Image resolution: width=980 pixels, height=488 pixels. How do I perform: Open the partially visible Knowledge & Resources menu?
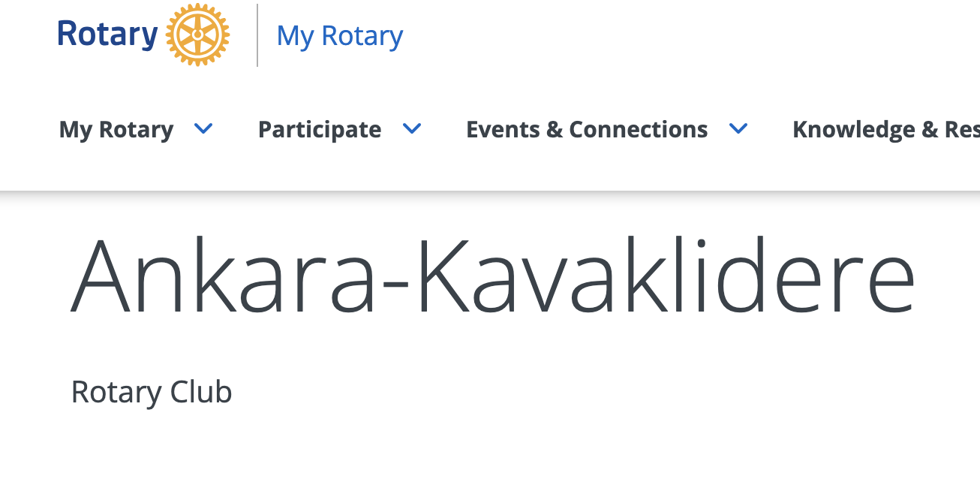coord(885,129)
